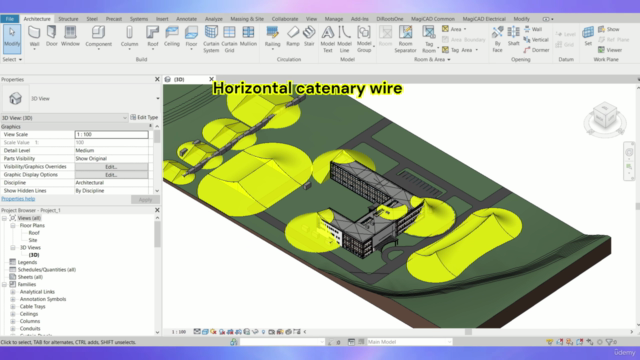Open the Room & Area panel dropdown

432,60
